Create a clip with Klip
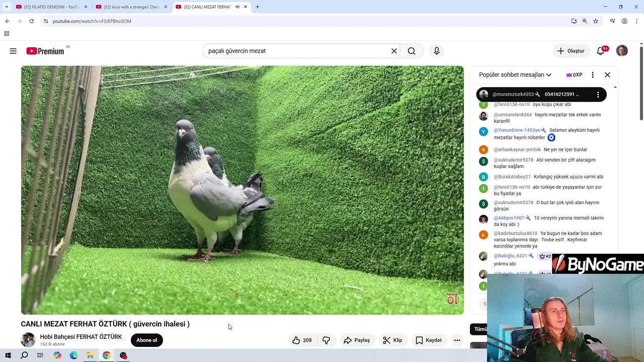The width and height of the screenshot is (644, 362). (x=392, y=340)
